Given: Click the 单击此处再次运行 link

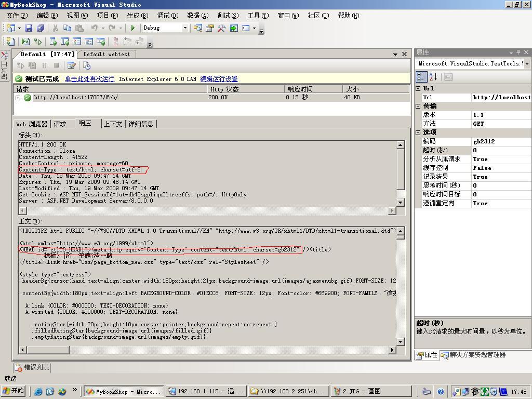Looking at the screenshot, I should pyautogui.click(x=89, y=79).
